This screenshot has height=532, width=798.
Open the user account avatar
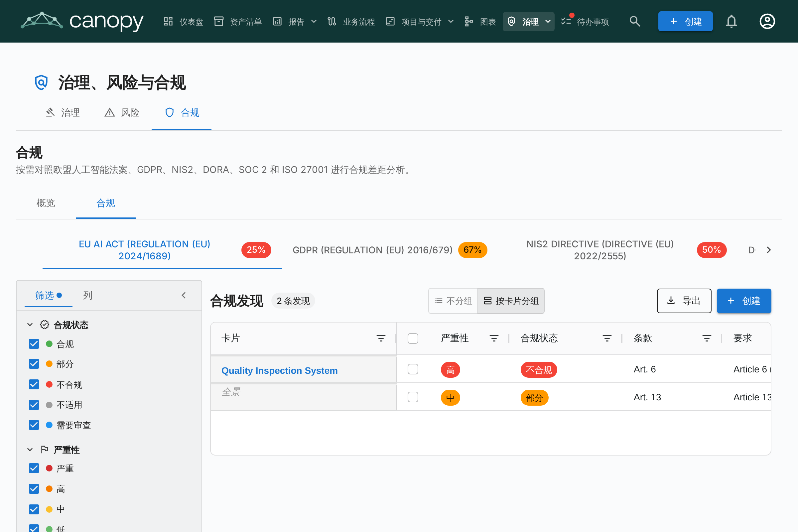tap(767, 21)
